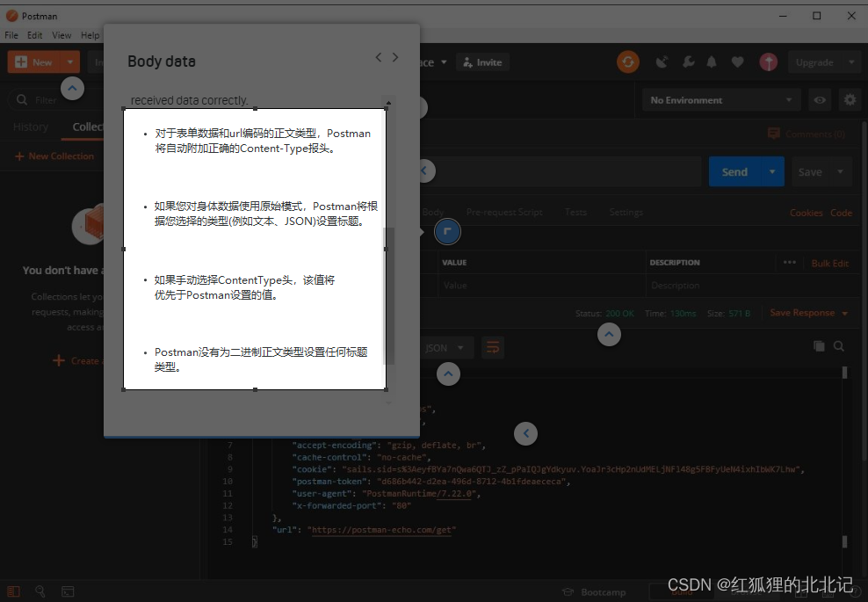The width and height of the screenshot is (868, 602).
Task: Open the Help menu
Action: click(90, 35)
